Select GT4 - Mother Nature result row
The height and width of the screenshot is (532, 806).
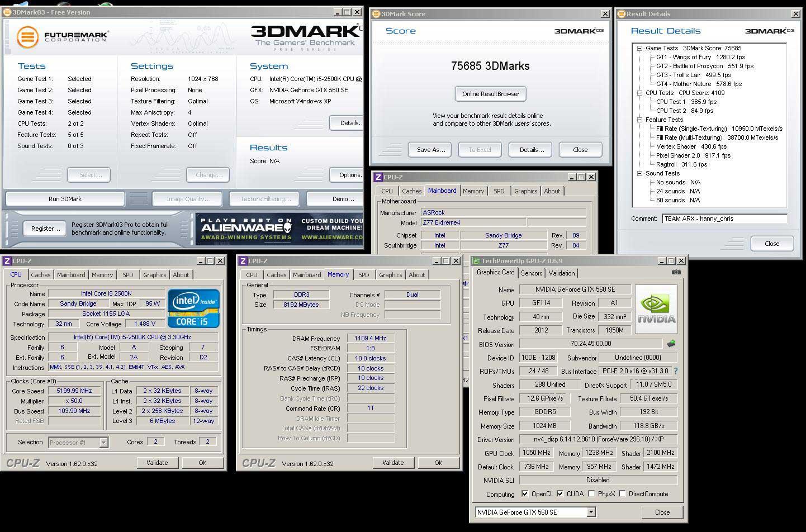pos(699,84)
